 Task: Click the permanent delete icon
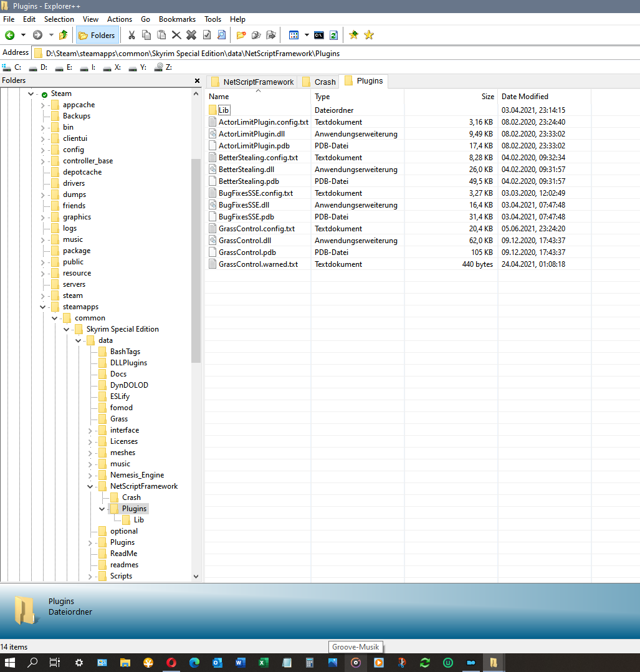point(191,36)
